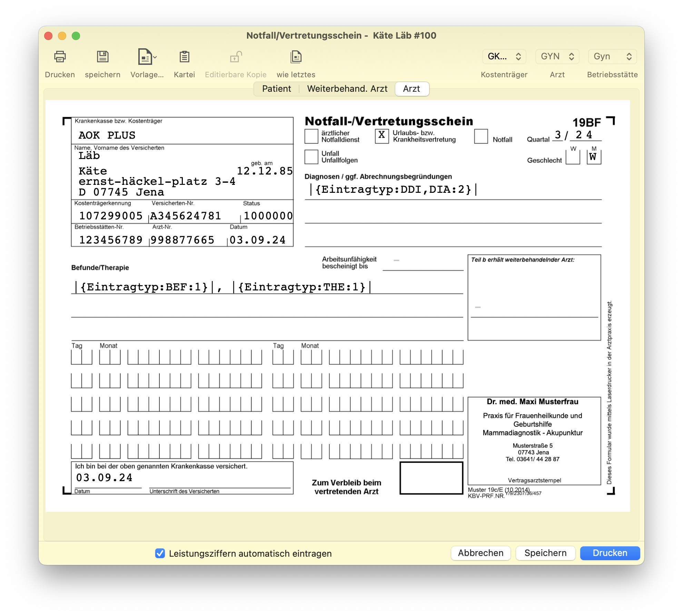Image resolution: width=683 pixels, height=616 pixels.
Task: Click the street ernst-häckel-platz 3-4
Action: tap(157, 181)
